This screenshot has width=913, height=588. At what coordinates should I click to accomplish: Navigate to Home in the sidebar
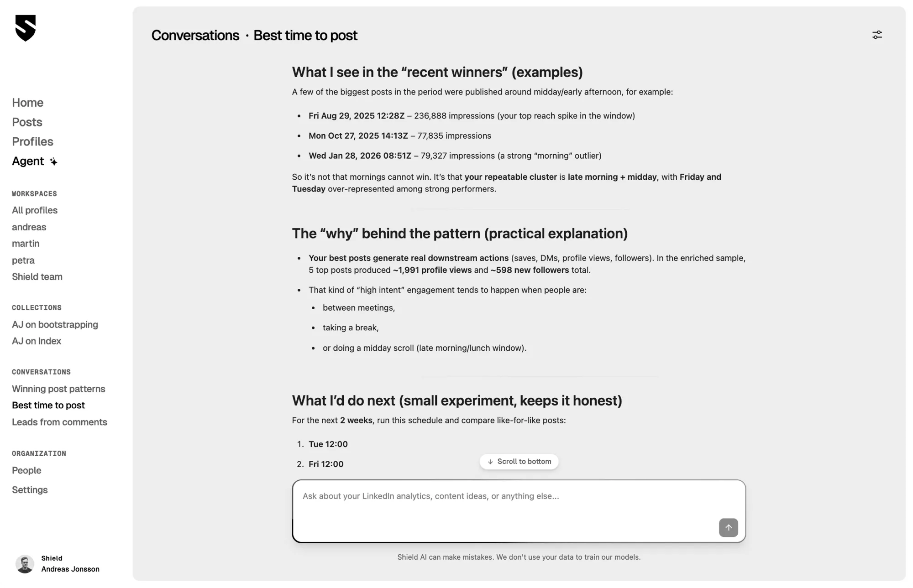[27, 103]
